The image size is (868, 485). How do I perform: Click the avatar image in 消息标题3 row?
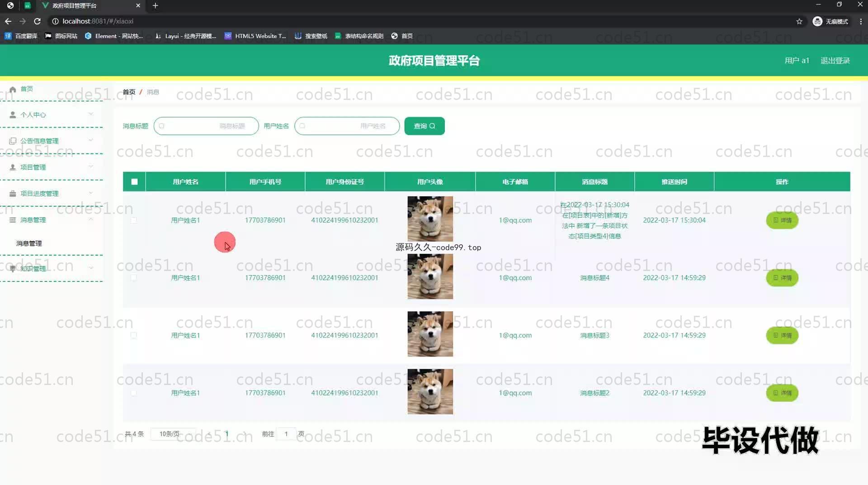pos(430,334)
